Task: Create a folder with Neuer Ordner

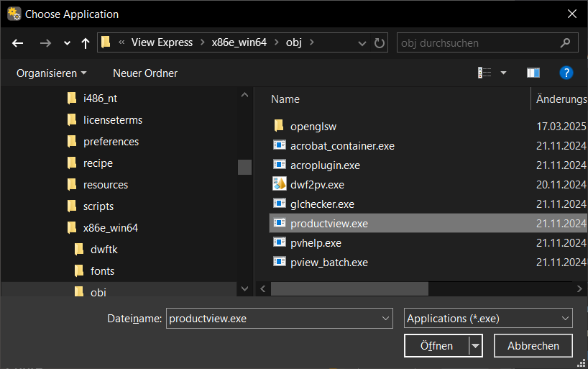Action: pos(145,73)
